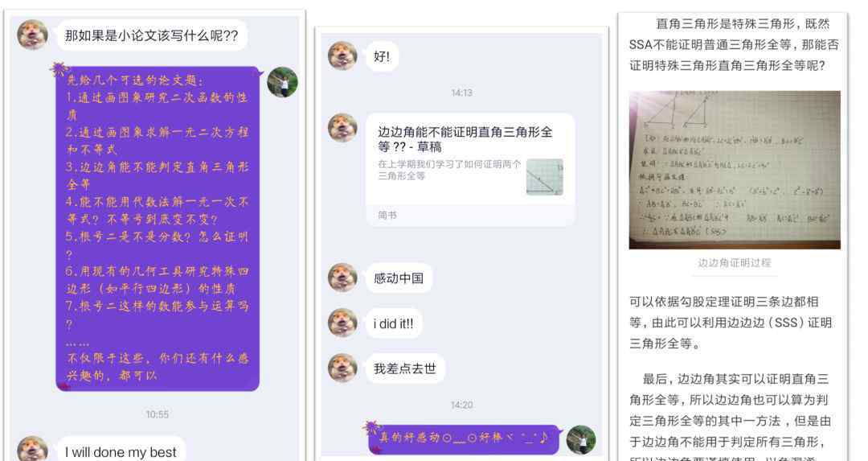
Task: Tap 简书 source label on article card
Action: [x=387, y=215]
